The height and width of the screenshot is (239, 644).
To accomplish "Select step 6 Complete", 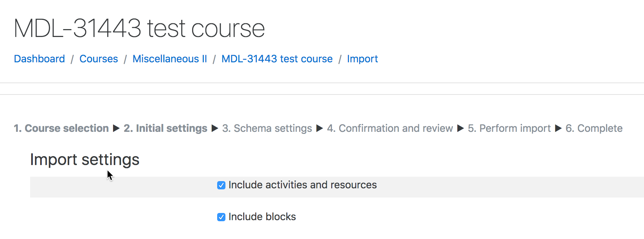I will pyautogui.click(x=594, y=128).
